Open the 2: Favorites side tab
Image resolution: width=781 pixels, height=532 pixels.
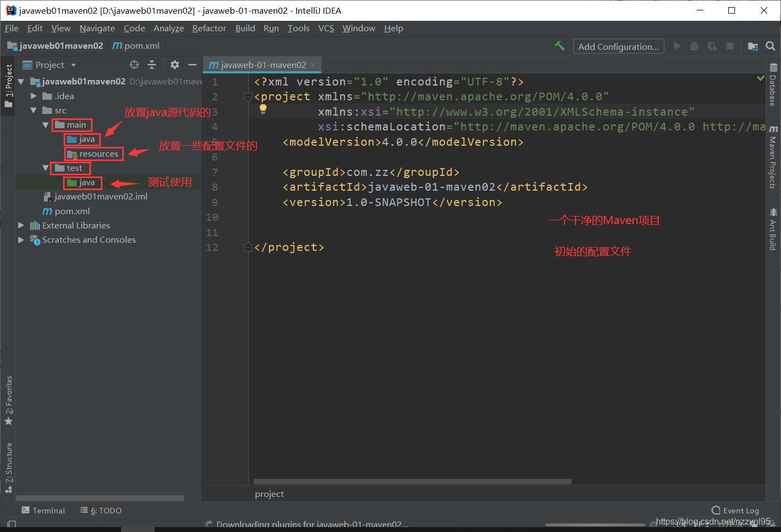8,401
